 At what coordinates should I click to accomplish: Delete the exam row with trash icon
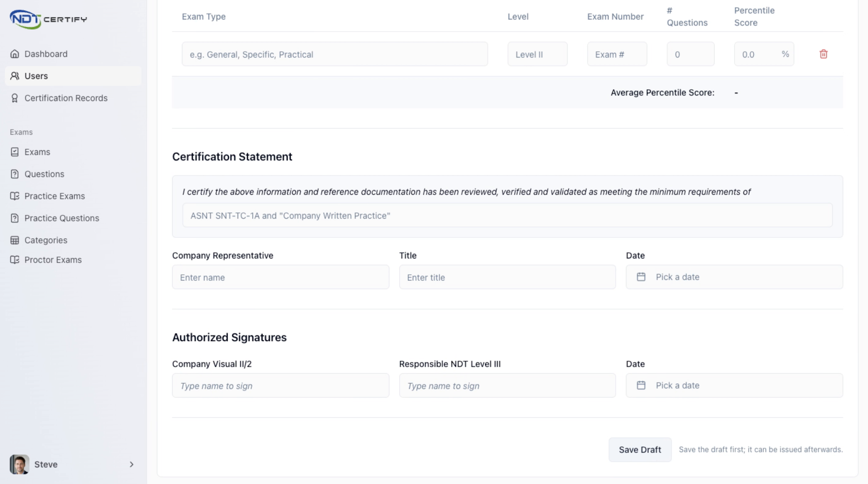(x=823, y=54)
